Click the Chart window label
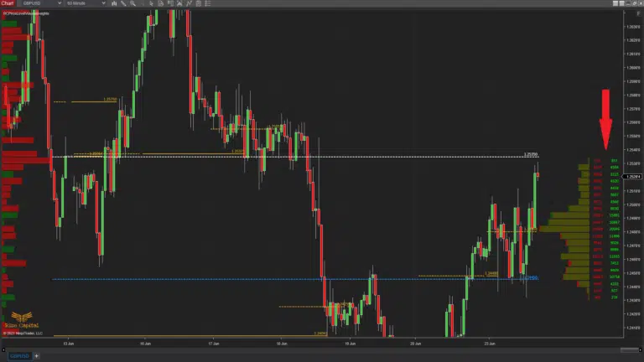The height and width of the screenshot is (362, 644). click(8, 3)
